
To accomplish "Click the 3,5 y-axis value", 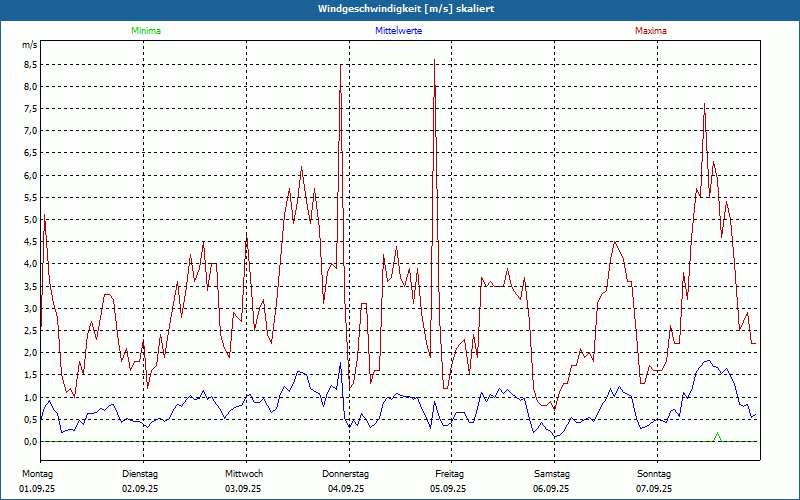I will [x=31, y=286].
